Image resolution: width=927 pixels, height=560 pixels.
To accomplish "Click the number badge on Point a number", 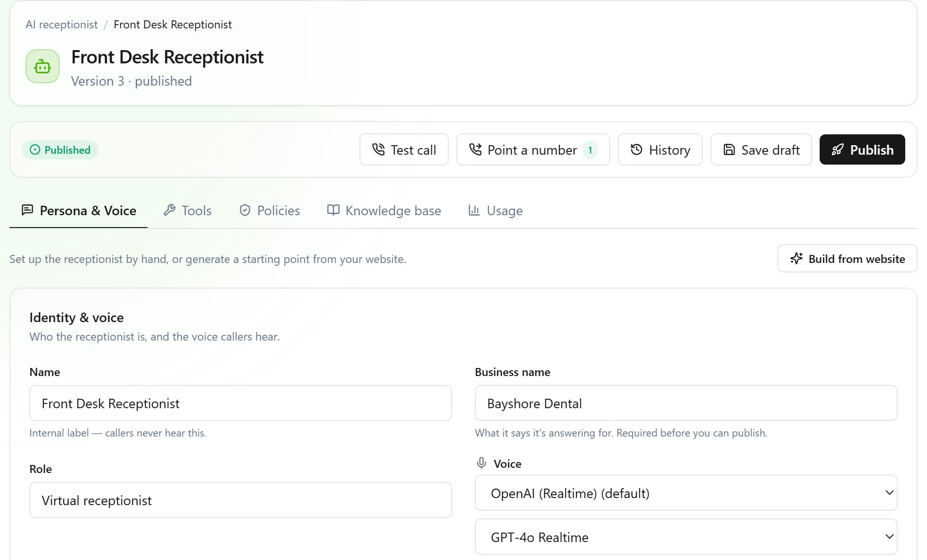I will 590,150.
